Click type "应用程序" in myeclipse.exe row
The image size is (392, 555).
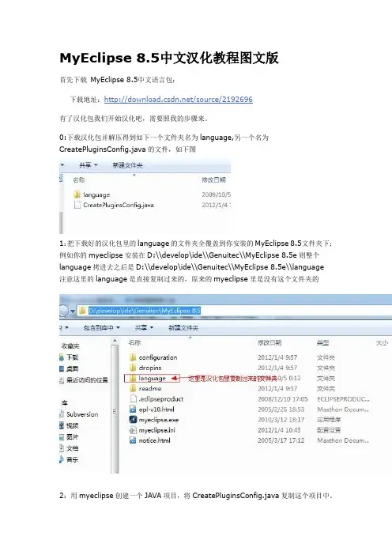coord(329,420)
